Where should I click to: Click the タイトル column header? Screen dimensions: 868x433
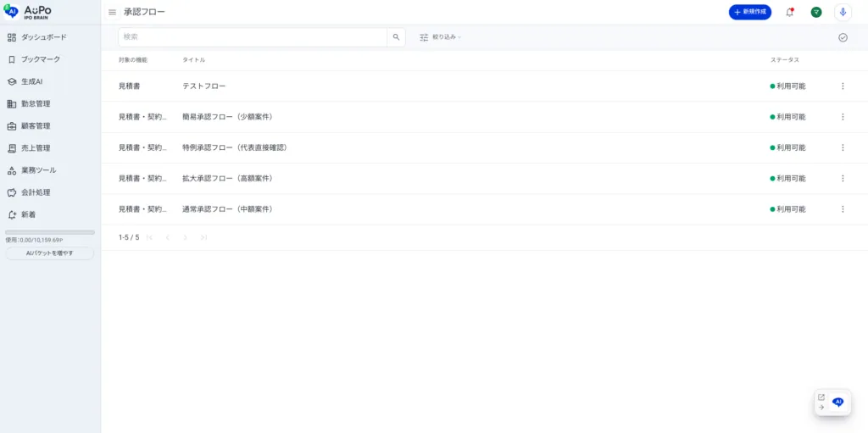pyautogui.click(x=194, y=60)
